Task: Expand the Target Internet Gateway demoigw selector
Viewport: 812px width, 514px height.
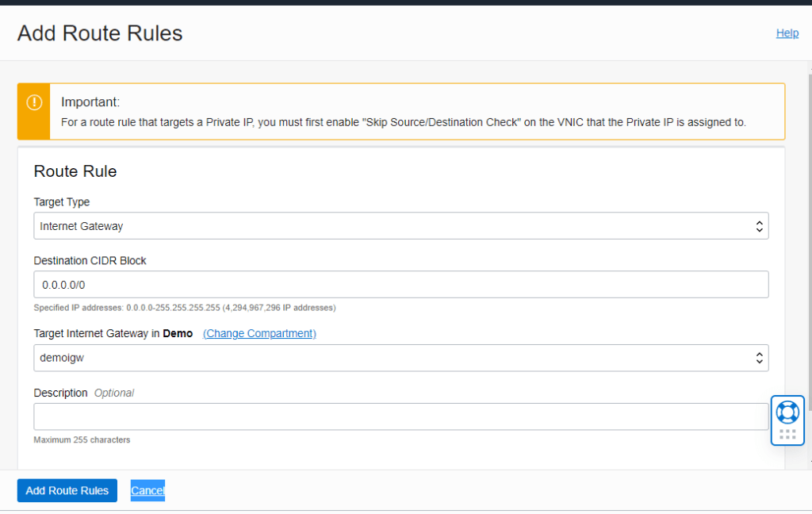Action: click(400, 358)
